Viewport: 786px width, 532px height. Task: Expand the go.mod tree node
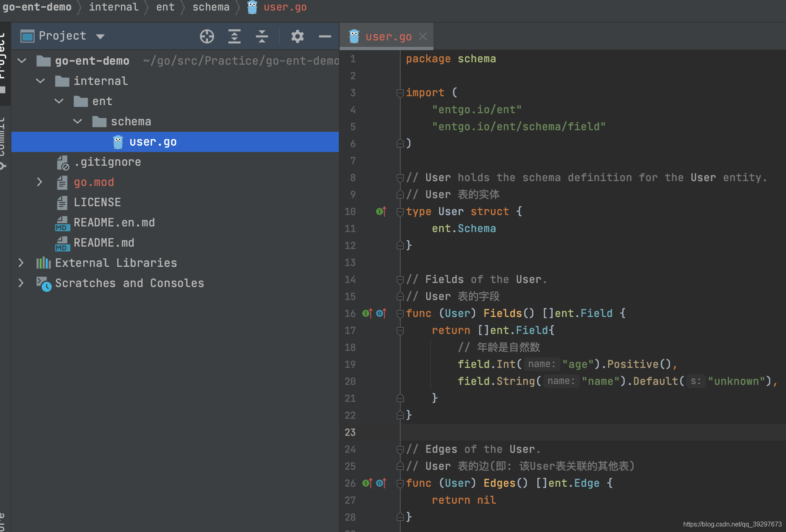tap(39, 182)
